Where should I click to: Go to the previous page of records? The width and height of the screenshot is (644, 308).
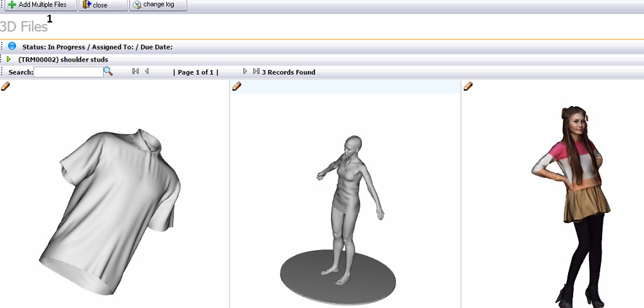point(147,71)
